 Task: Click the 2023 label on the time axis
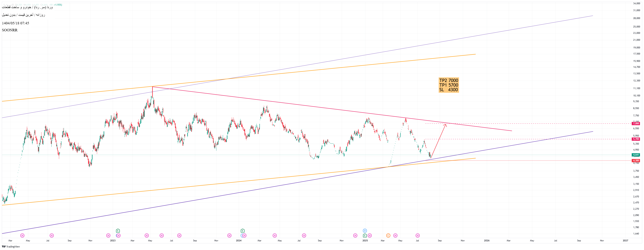(x=113, y=241)
